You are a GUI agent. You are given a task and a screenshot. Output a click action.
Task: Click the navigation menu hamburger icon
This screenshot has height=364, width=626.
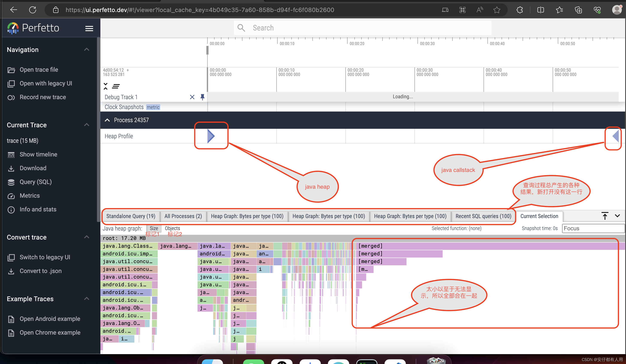click(90, 27)
